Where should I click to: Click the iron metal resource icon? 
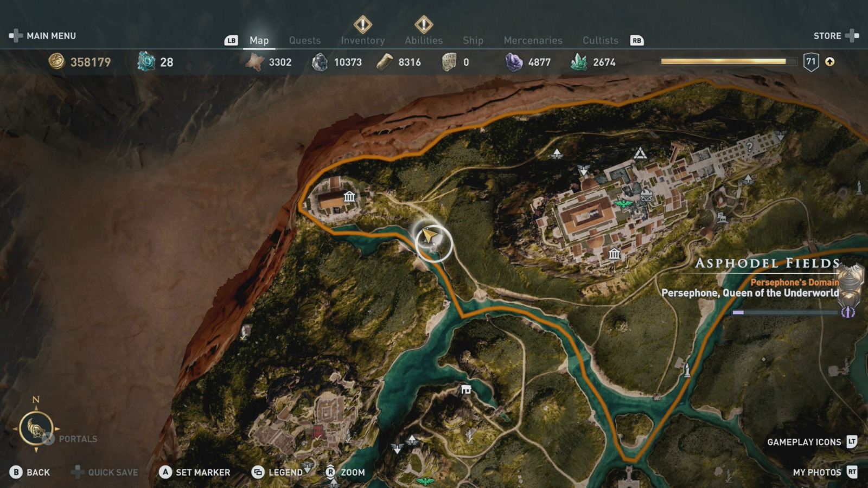tap(321, 62)
